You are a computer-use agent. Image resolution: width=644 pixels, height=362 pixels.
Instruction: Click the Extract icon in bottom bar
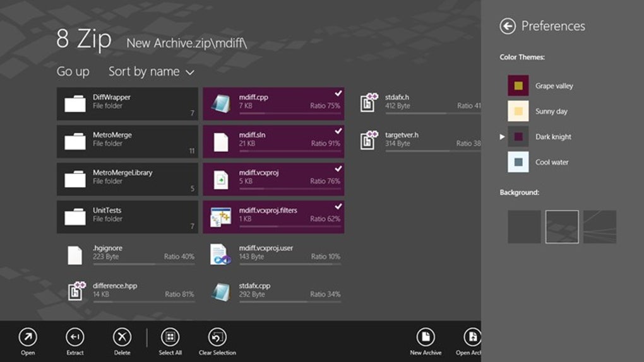(75, 337)
